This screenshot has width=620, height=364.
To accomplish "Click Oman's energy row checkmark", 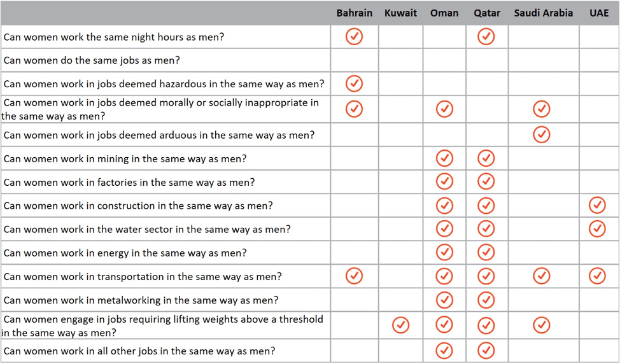I will [x=444, y=252].
